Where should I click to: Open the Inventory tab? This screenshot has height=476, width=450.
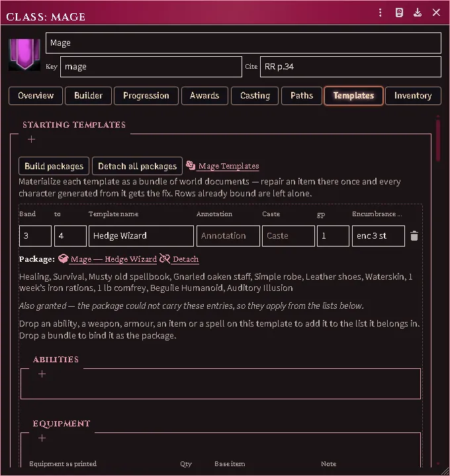click(413, 96)
